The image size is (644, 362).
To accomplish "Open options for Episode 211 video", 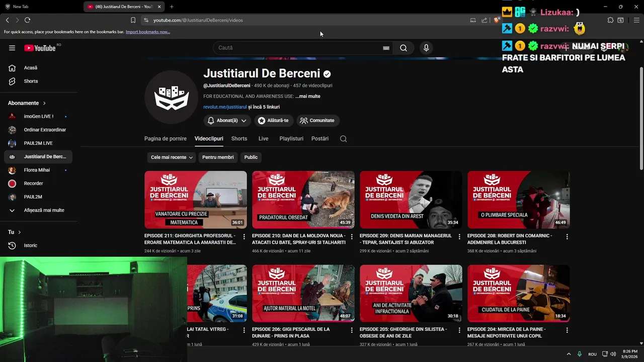I will pyautogui.click(x=244, y=236).
